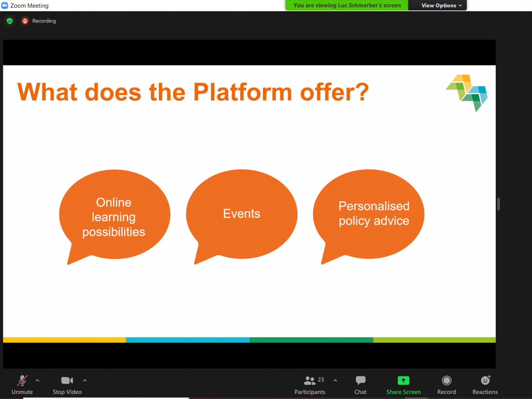Open the Participants panel
The height and width of the screenshot is (399, 532).
pos(310,384)
